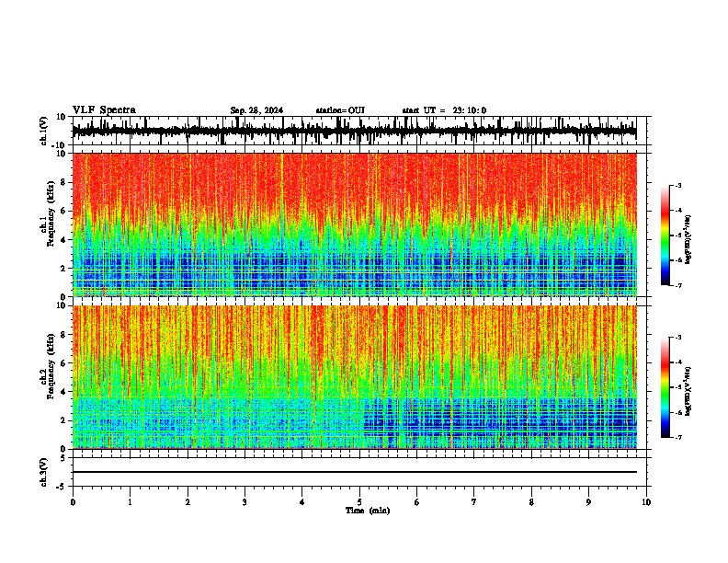This screenshot has height=563, width=728.
Task: Click the flat ch.3(V) trace line
Action: coord(354,472)
